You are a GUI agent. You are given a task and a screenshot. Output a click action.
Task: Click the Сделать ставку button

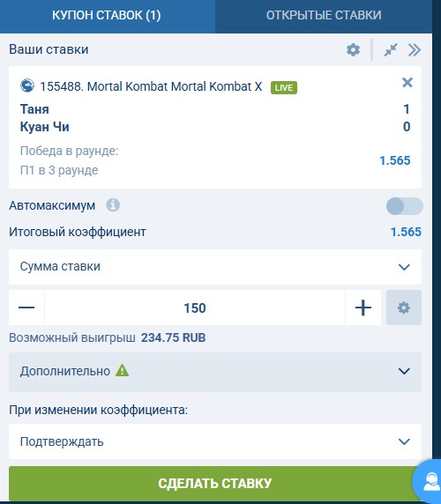point(215,483)
